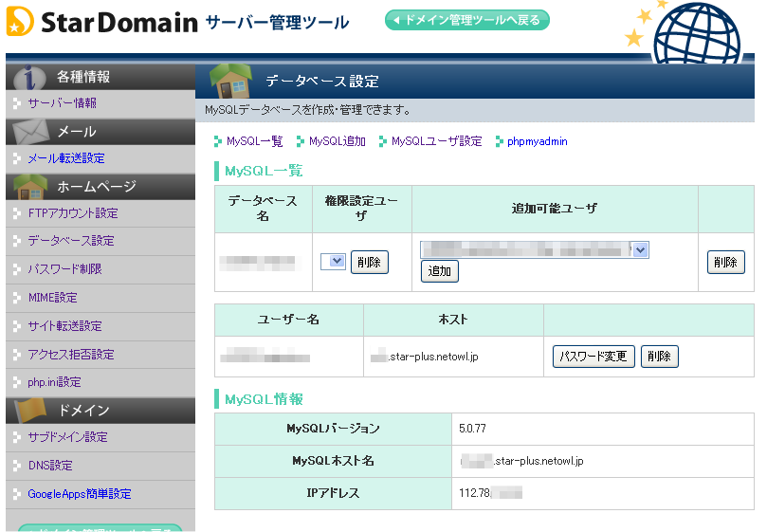Switch to the MySQL追加 tab link
The height and width of the screenshot is (532, 767).
click(x=337, y=141)
